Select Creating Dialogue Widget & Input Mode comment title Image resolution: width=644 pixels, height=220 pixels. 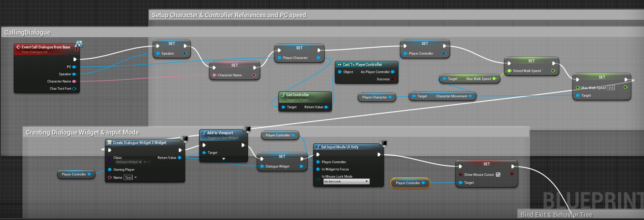point(82,132)
